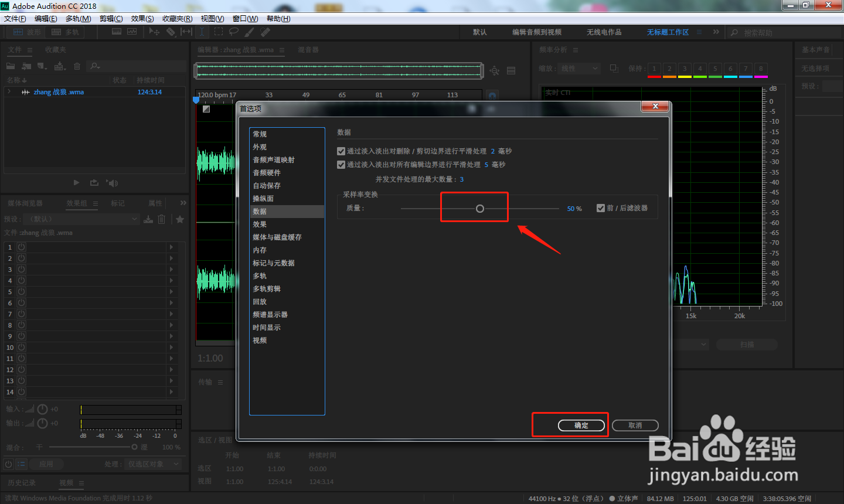Toggle power for effects rack slot 10

[22, 348]
